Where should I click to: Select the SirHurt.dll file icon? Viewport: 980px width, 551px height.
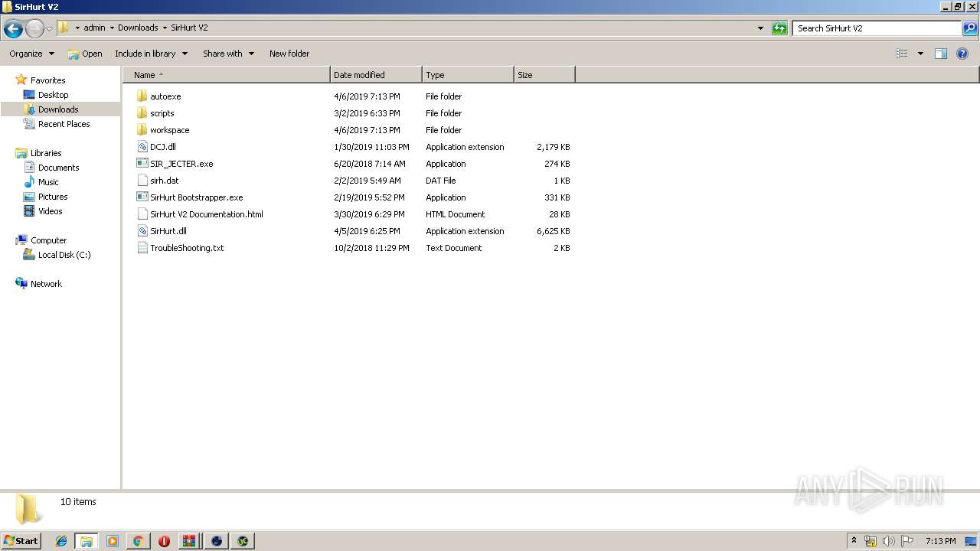point(142,231)
